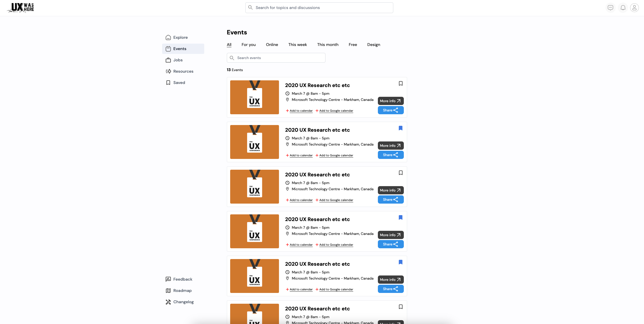Open Jobs in the sidebar
The image size is (644, 324).
click(x=183, y=60)
